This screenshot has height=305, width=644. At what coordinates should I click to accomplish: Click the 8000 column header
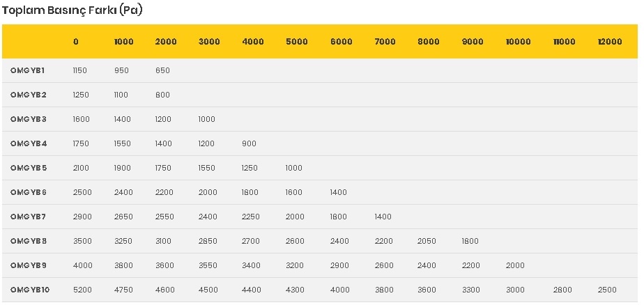click(429, 42)
